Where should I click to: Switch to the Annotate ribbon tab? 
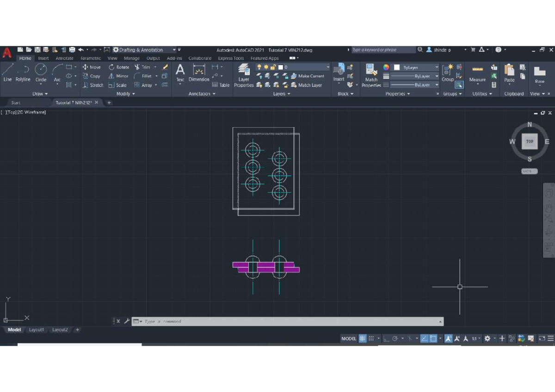64,58
